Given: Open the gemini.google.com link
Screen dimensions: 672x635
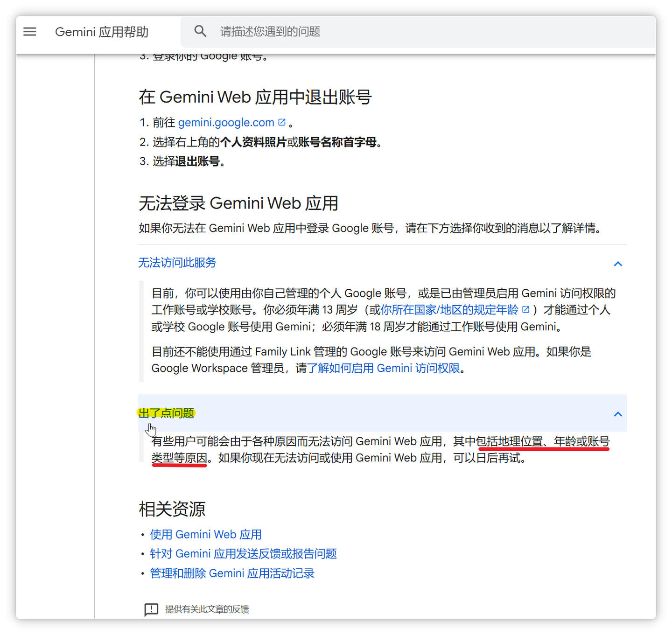Looking at the screenshot, I should click(x=226, y=122).
